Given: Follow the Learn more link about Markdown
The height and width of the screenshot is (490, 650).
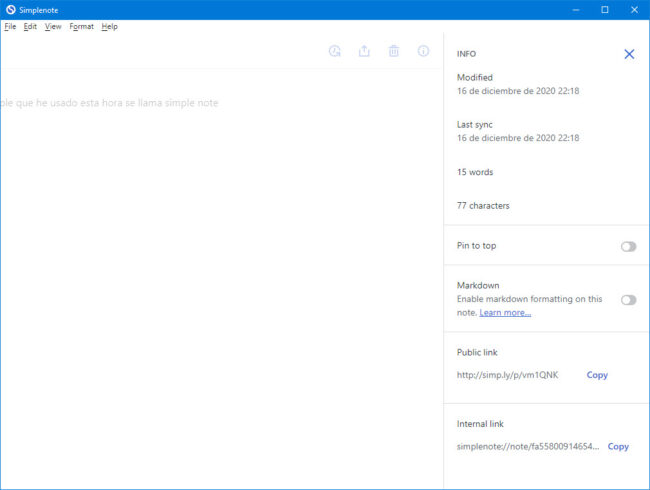Looking at the screenshot, I should point(505,313).
